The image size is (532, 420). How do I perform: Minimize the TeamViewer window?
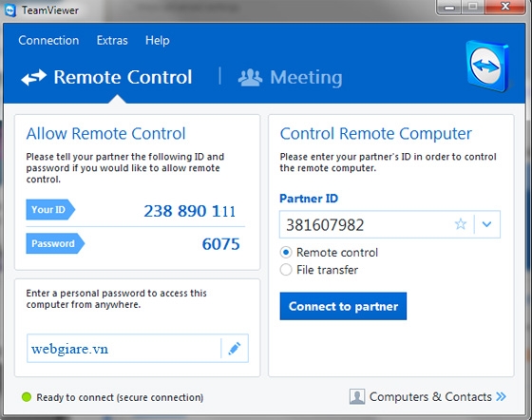(x=449, y=7)
